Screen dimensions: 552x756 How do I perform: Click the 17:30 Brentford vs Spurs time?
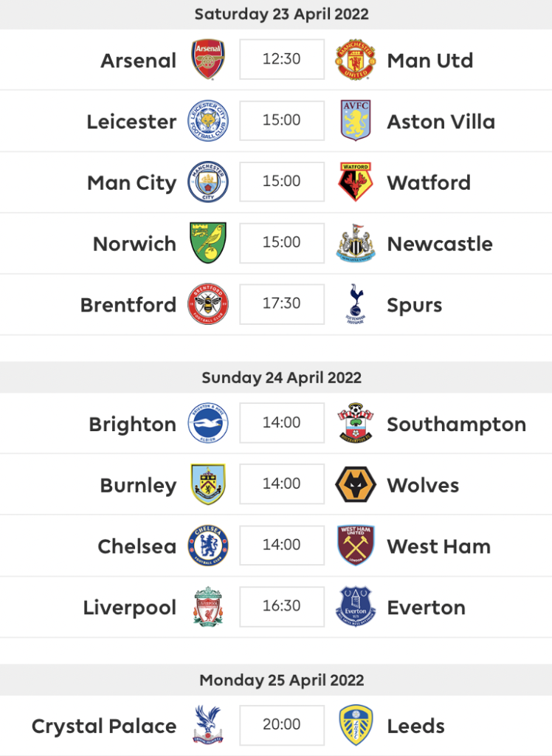(x=282, y=303)
